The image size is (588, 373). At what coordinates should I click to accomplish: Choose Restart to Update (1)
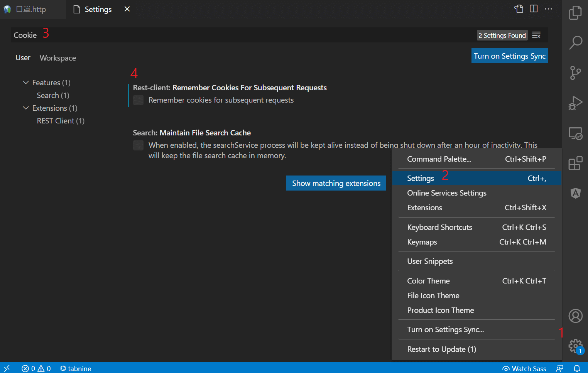pos(476,349)
